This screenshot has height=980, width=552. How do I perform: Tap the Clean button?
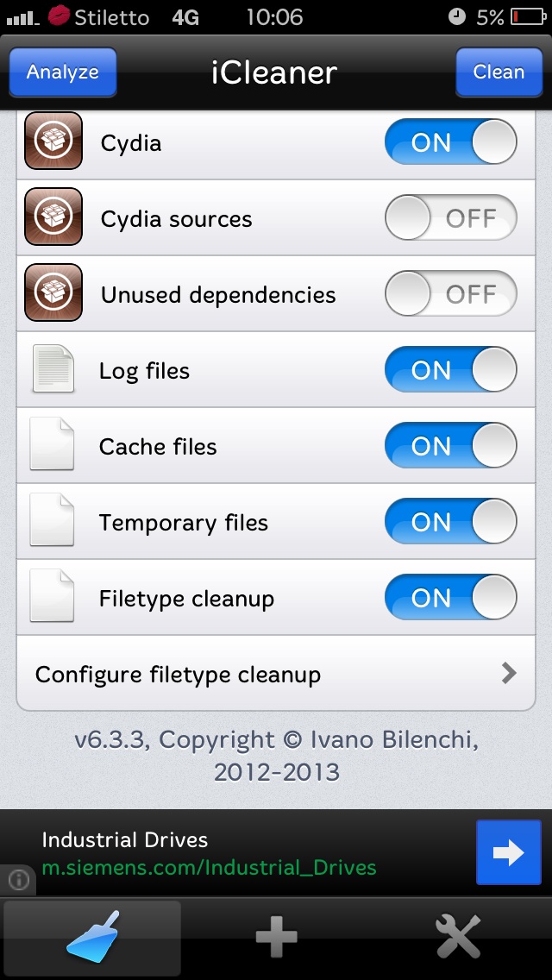[499, 72]
